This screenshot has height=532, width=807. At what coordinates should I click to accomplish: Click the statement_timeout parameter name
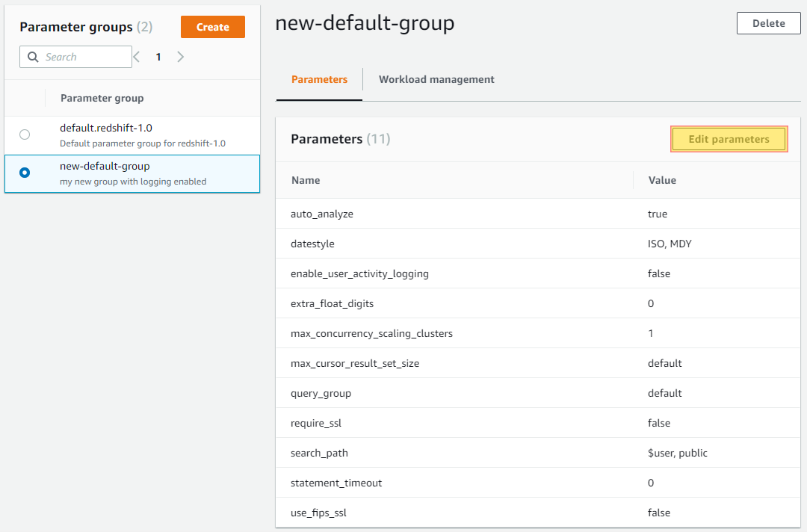[336, 483]
